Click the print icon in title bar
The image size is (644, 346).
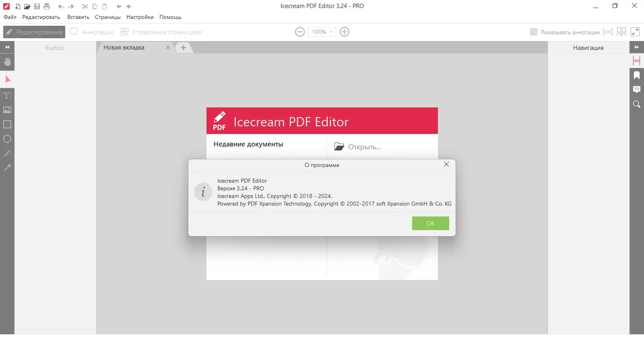coord(47,6)
